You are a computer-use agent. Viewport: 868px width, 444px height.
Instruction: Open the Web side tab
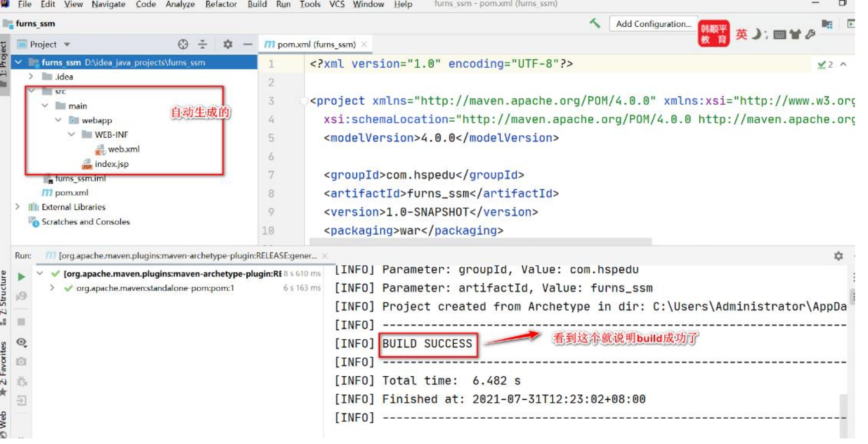(x=4, y=425)
